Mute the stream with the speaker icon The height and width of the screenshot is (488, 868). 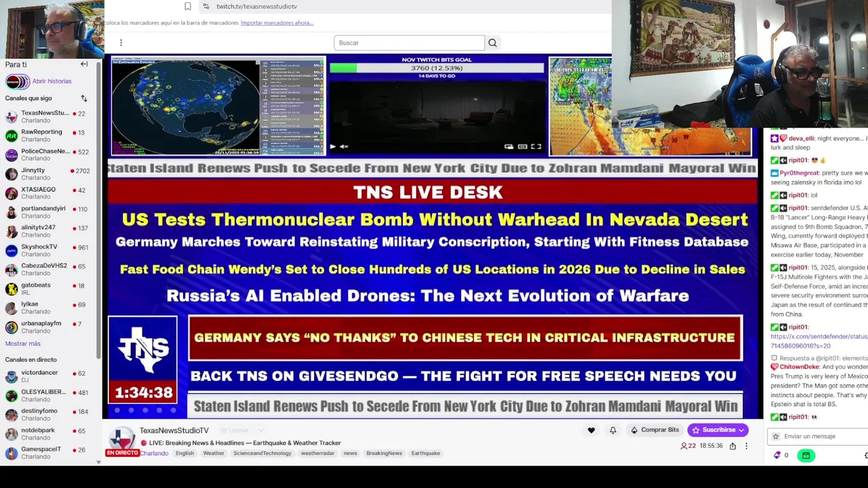point(344,146)
